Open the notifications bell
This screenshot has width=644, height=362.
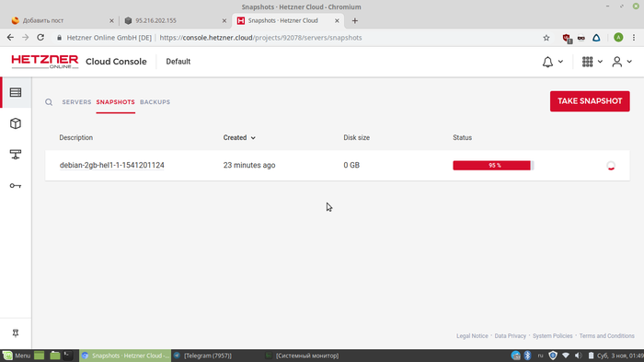[547, 62]
